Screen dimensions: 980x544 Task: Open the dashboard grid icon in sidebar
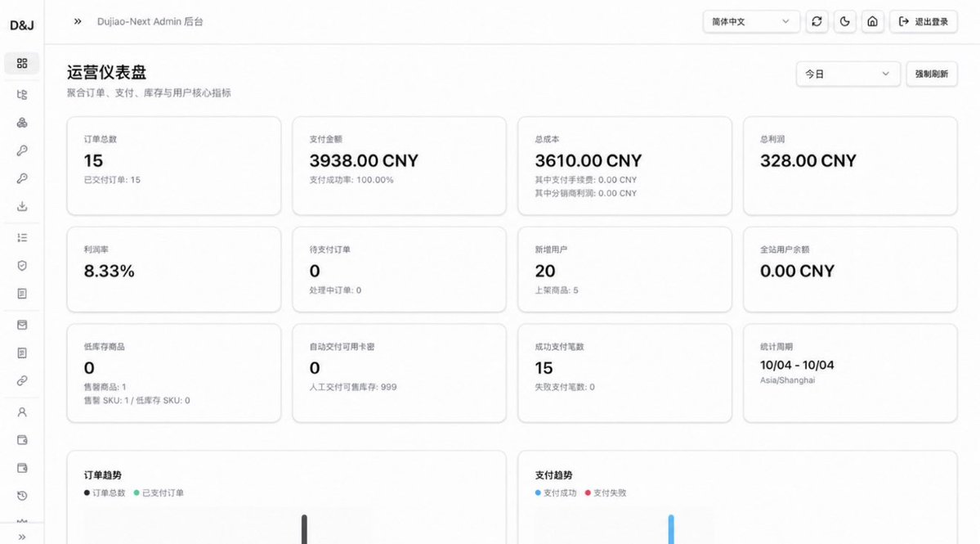point(22,63)
